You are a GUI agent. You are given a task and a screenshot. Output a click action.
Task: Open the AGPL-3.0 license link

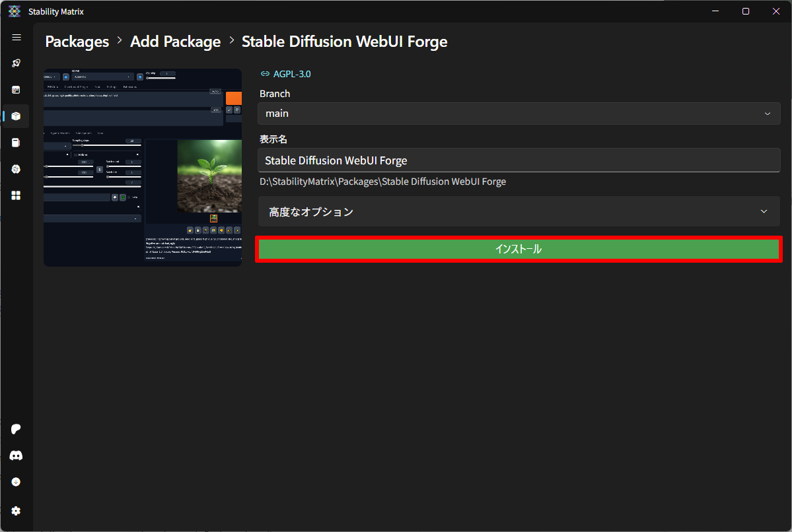pos(291,74)
